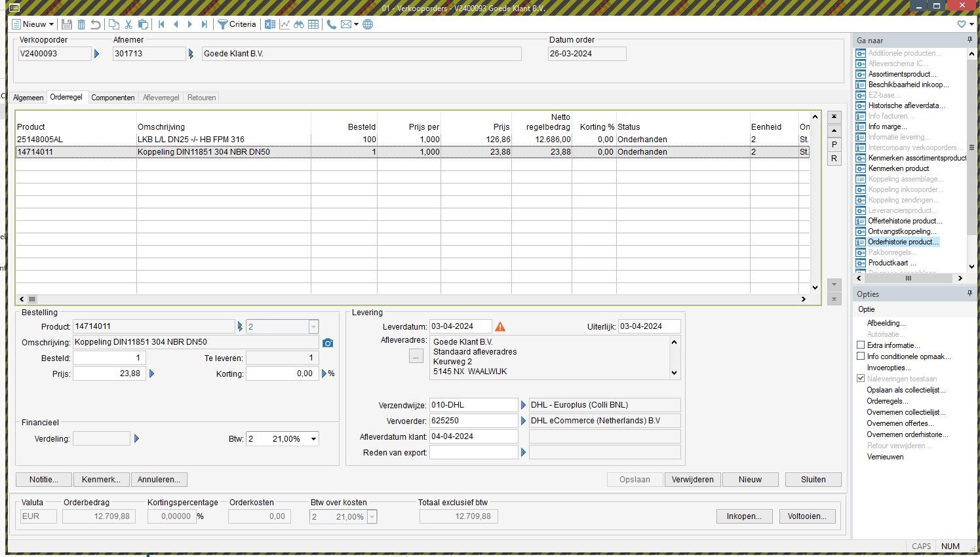Click lookup arrow beside Prijs field

click(x=151, y=374)
